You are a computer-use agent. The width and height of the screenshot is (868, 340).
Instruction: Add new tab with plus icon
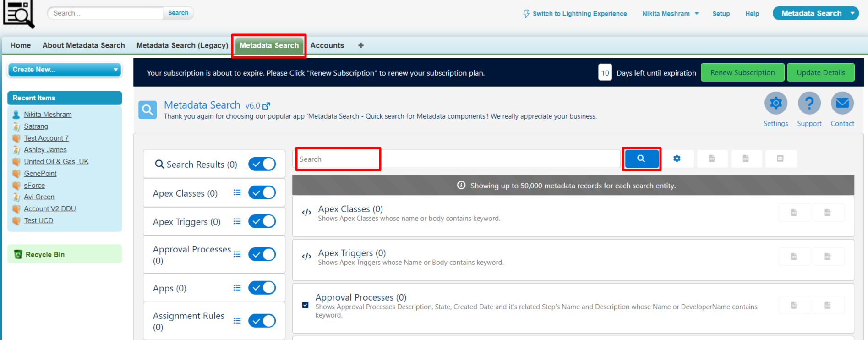[x=361, y=45]
